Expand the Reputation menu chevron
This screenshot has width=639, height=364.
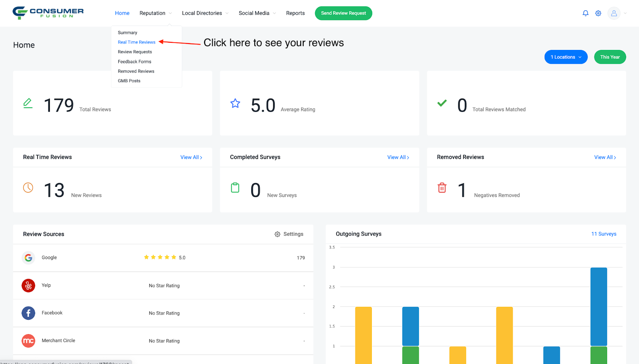click(170, 13)
